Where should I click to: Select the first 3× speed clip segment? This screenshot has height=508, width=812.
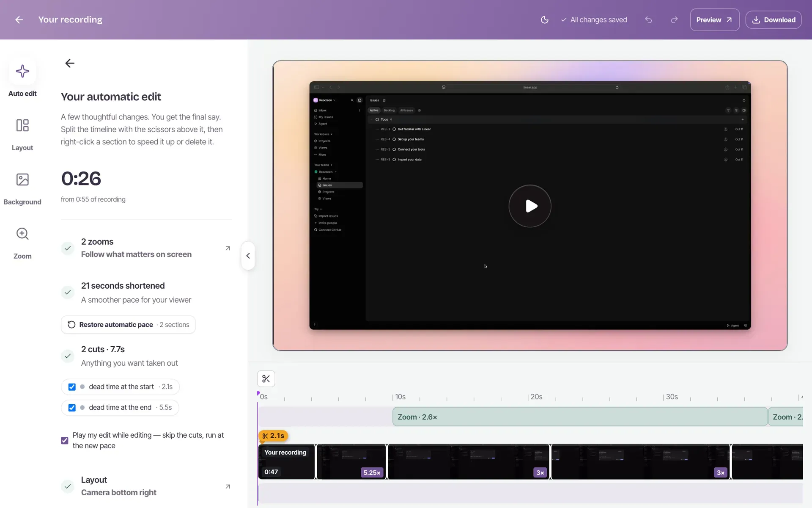pyautogui.click(x=468, y=462)
